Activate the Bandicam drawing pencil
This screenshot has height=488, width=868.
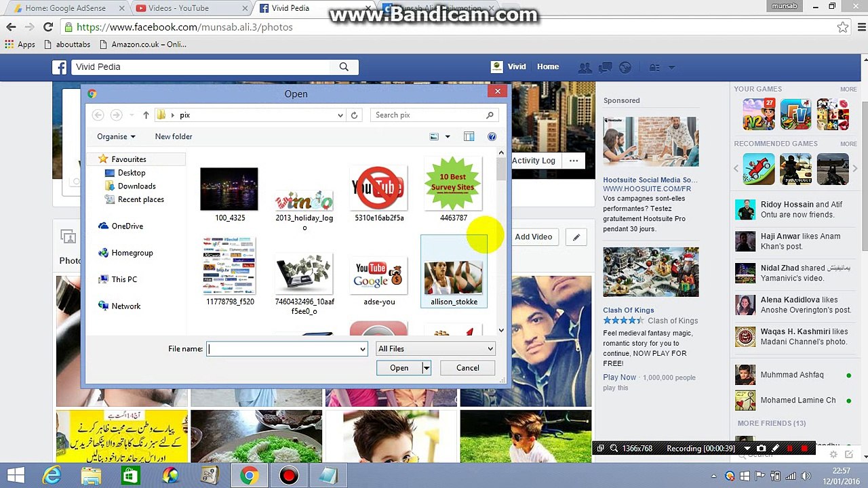[x=775, y=448]
